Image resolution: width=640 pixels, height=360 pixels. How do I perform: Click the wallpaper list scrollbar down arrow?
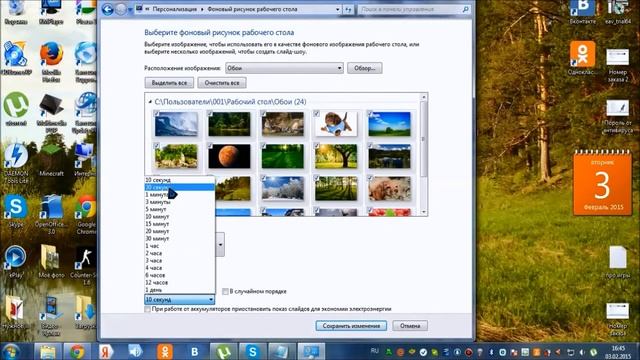tap(424, 212)
